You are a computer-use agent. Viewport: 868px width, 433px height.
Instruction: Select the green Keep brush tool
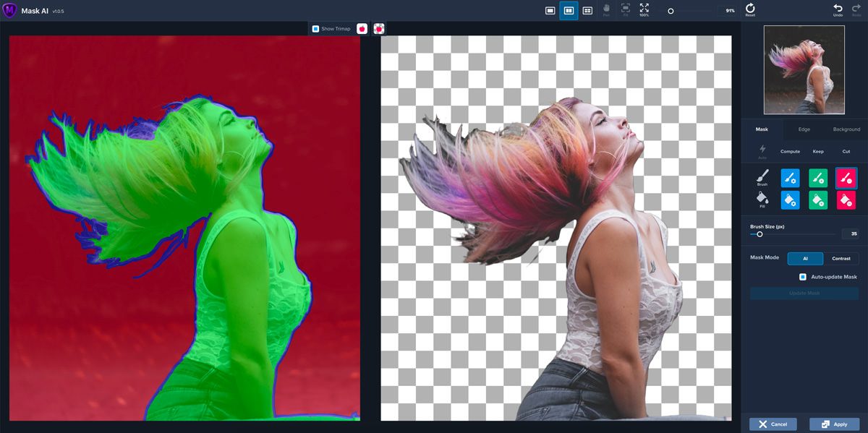pos(817,178)
